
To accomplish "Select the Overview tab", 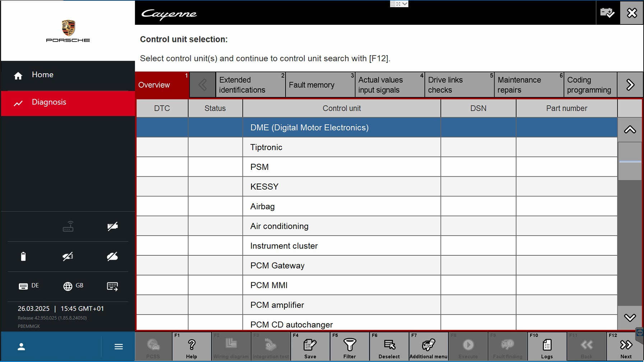I will 162,85.
